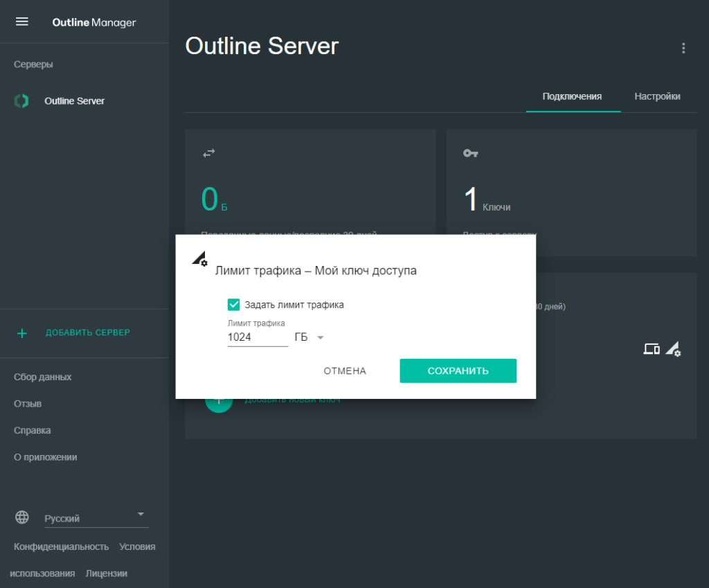Uncheck the Задать лимит трафика checkbox
This screenshot has height=588, width=709.
pyautogui.click(x=234, y=305)
